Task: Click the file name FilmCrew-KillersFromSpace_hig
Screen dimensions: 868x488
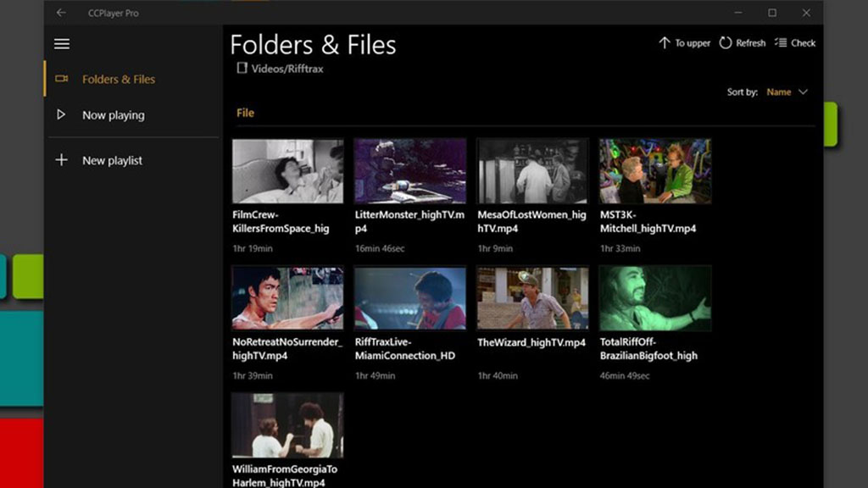Action: [281, 221]
